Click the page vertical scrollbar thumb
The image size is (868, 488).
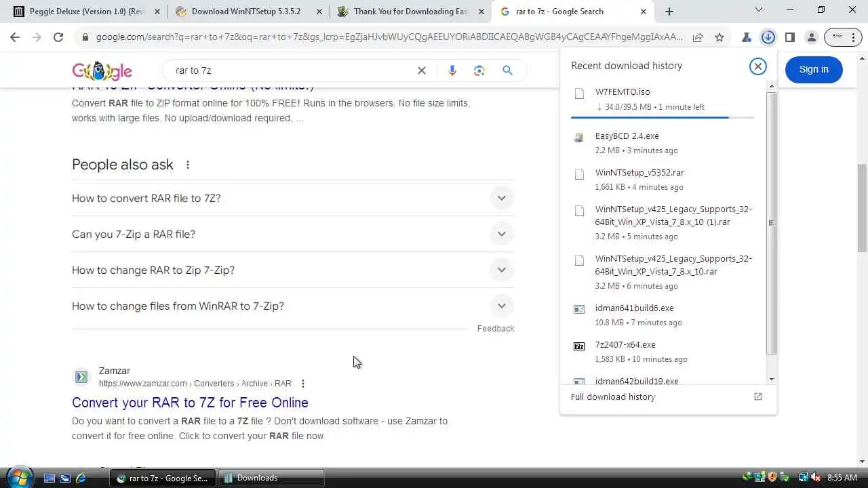pos(862,207)
